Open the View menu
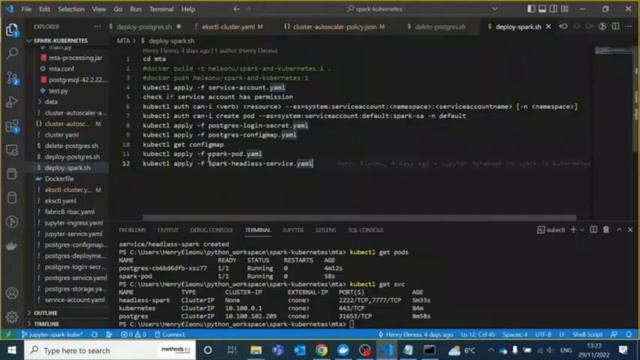Screen dimensions: 640x360 (99, 9)
